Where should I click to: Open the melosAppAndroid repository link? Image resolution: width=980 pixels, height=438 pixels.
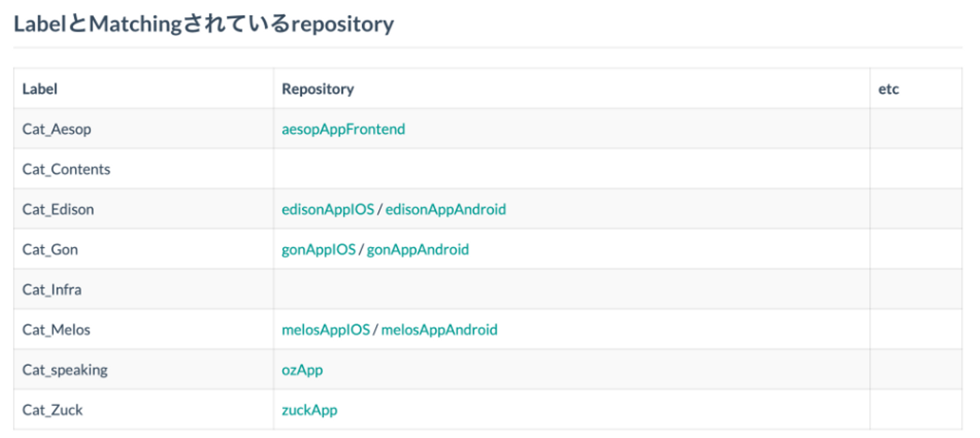[x=439, y=330]
